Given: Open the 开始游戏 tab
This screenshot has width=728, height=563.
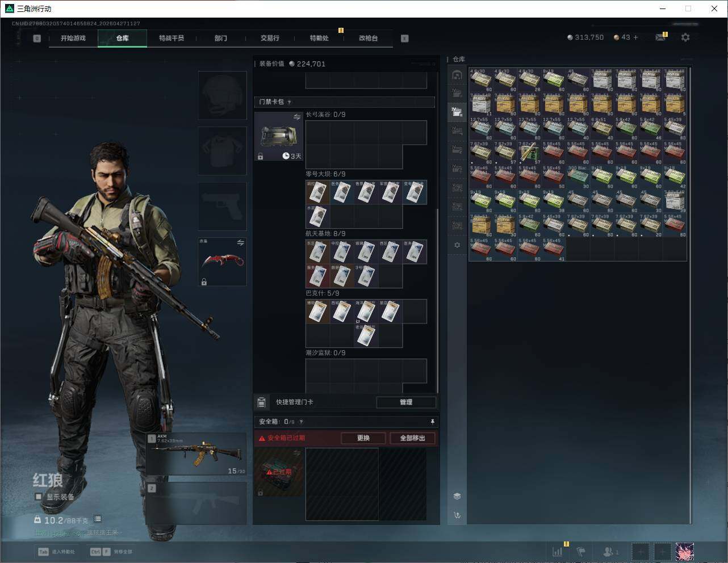Looking at the screenshot, I should tap(73, 38).
